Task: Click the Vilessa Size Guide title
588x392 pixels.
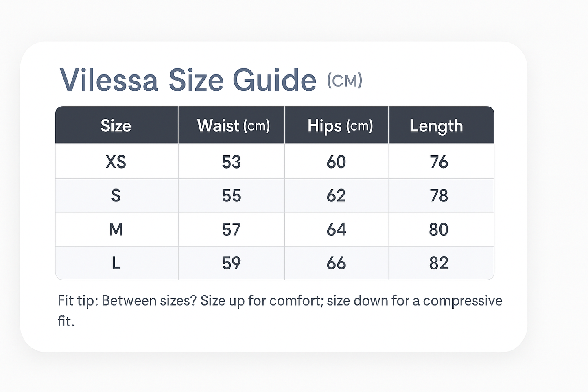Action: [188, 80]
